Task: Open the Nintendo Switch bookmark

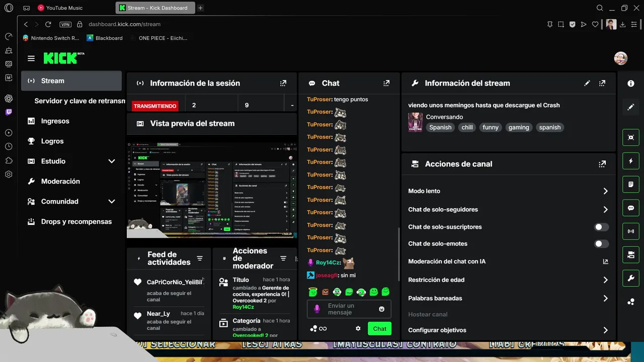Action: [51, 38]
